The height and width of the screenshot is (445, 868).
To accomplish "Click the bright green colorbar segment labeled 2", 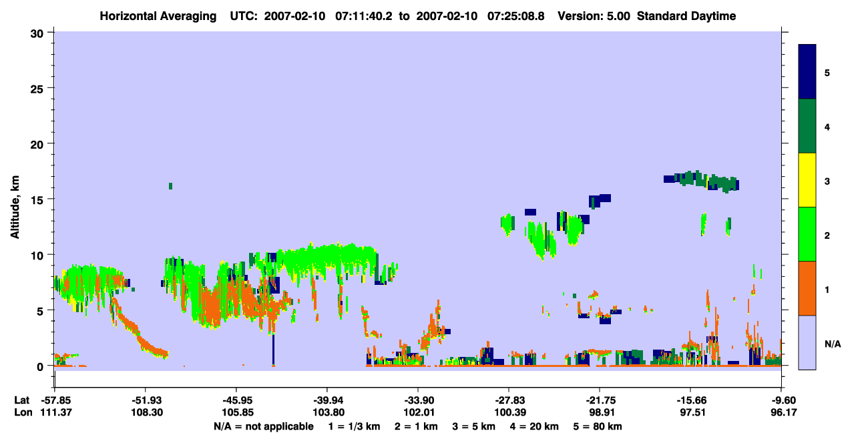I will (807, 234).
